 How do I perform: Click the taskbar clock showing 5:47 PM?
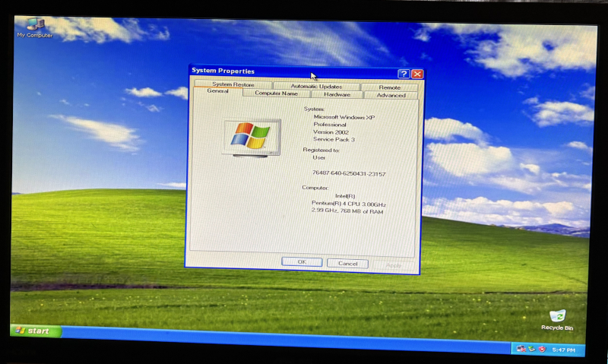pyautogui.click(x=565, y=350)
